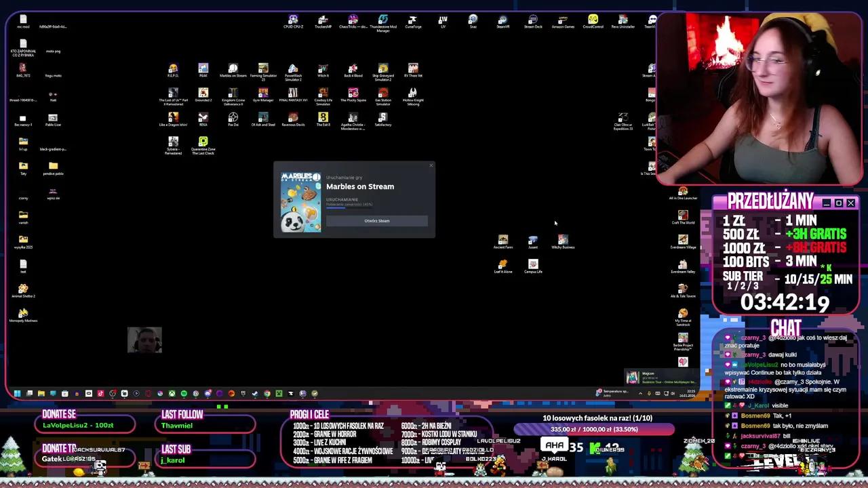Select the REKA desktop icon
Viewport: 868px width, 488px height.
tap(203, 120)
